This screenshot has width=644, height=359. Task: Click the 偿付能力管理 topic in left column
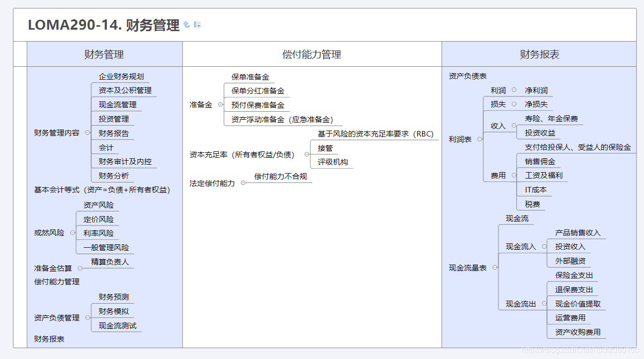[x=57, y=282]
